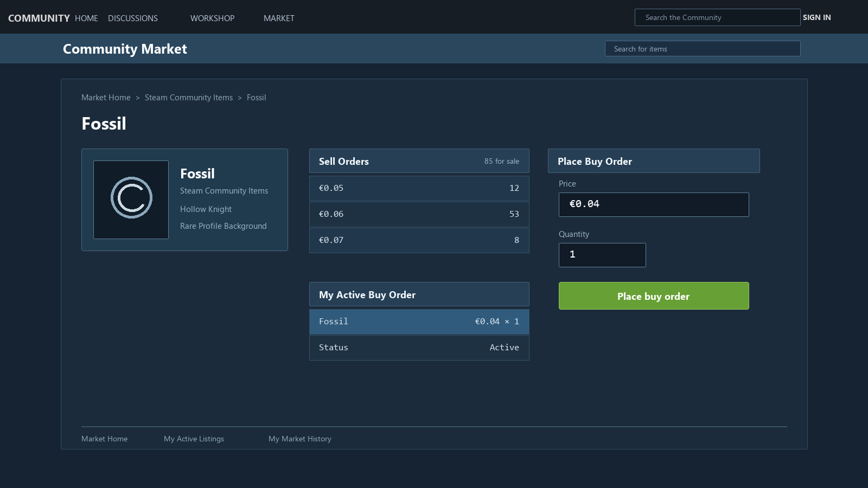Viewport: 868px width, 488px height.
Task: Open the MARKET nav item
Action: (279, 18)
